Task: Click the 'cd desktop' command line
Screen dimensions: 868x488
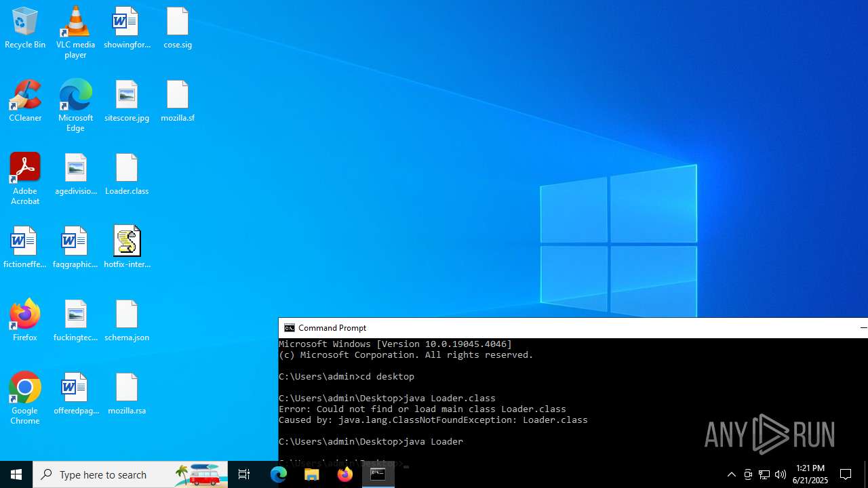Action: 347,377
